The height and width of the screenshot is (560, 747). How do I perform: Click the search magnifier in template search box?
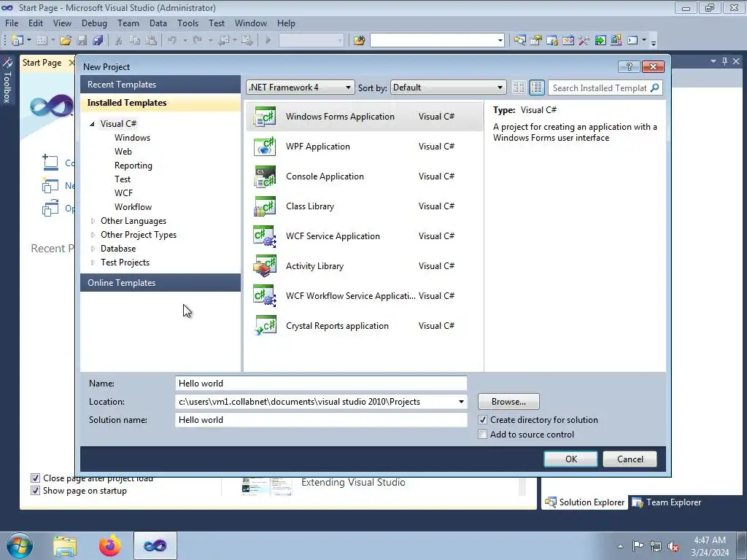click(655, 87)
